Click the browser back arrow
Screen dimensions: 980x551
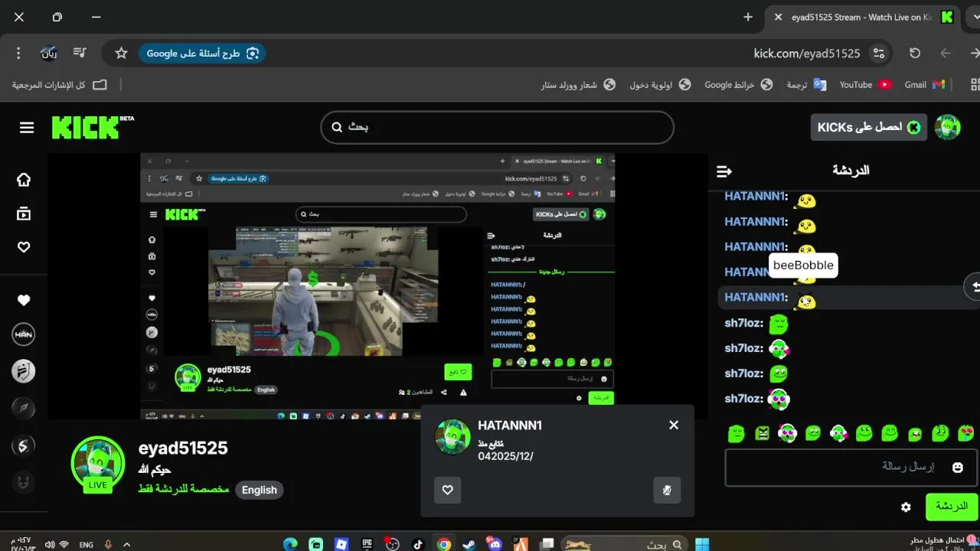(x=946, y=53)
